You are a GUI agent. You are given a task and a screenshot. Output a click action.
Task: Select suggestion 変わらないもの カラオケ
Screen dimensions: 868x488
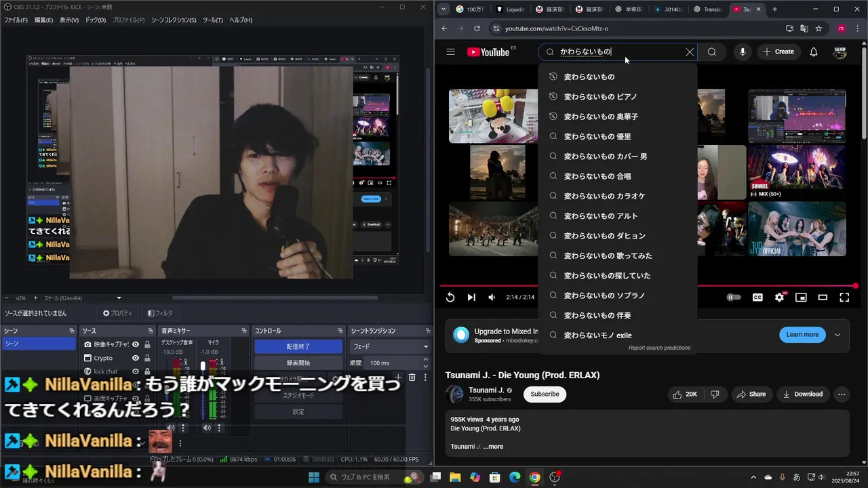click(618, 196)
